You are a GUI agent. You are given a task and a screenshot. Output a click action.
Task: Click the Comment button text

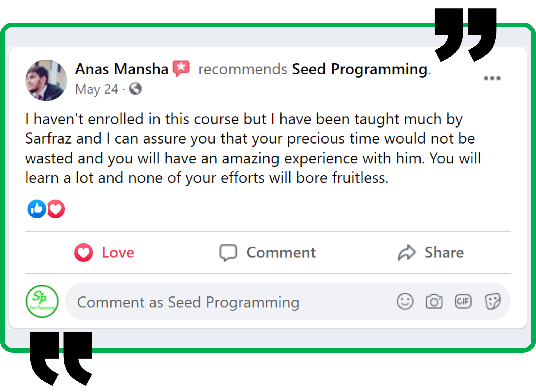point(281,252)
